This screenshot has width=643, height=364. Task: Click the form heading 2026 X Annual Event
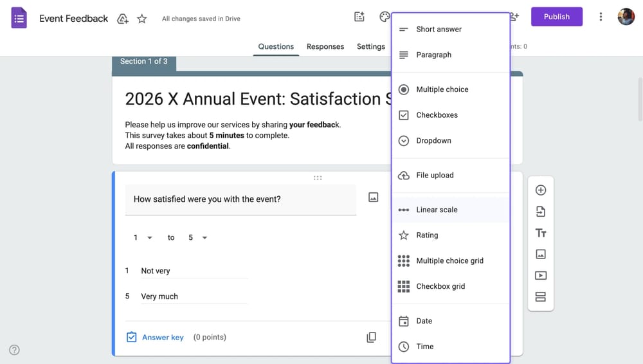click(x=258, y=99)
